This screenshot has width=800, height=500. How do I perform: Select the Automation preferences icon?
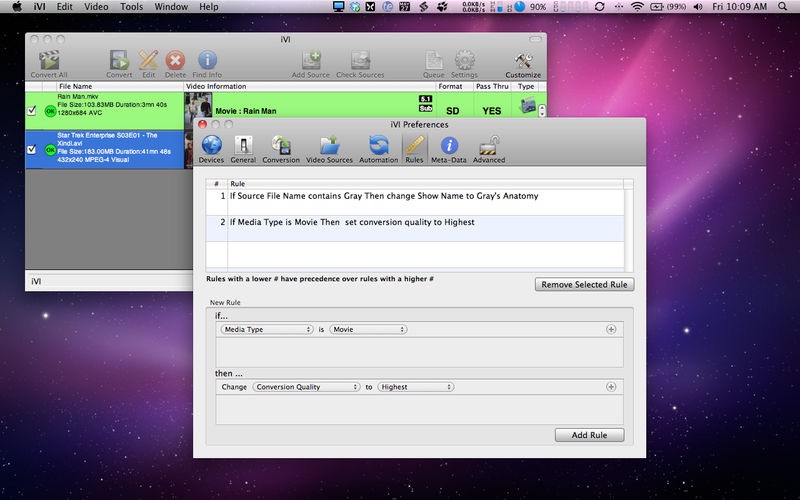379,149
